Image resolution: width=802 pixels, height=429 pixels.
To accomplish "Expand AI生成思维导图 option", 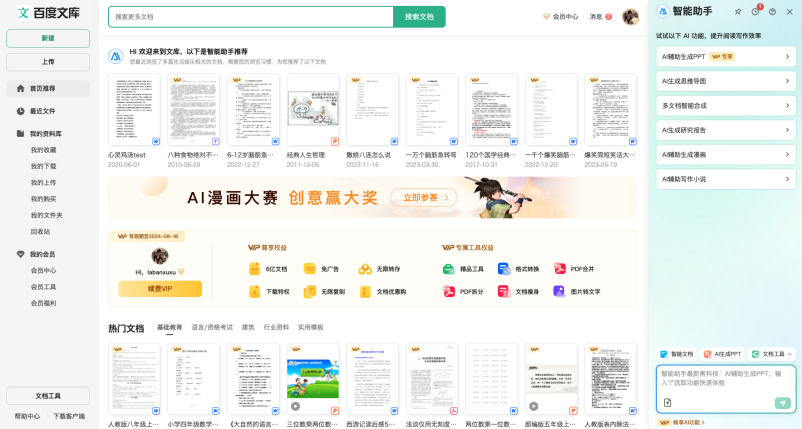I will (726, 81).
